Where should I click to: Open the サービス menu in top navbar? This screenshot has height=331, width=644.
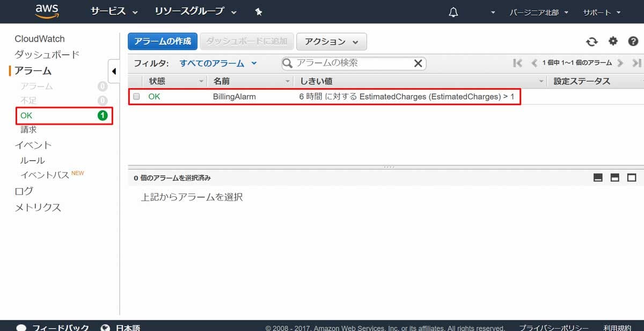tap(114, 12)
